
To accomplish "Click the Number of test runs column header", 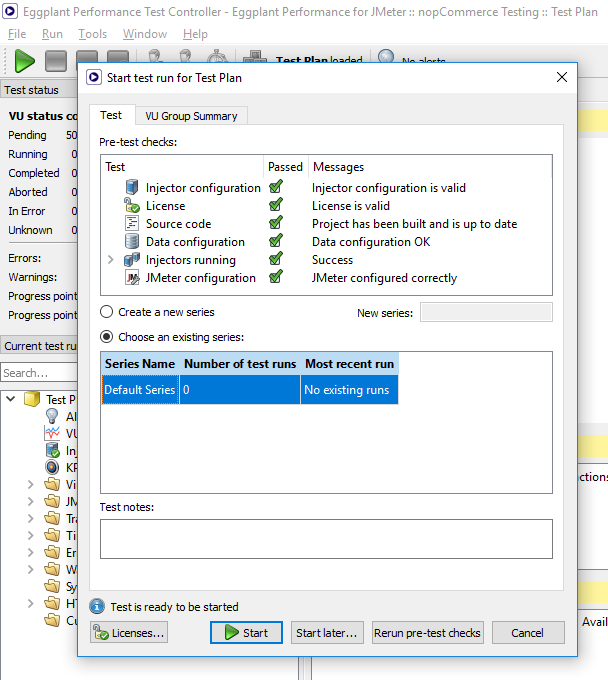I will tap(240, 363).
